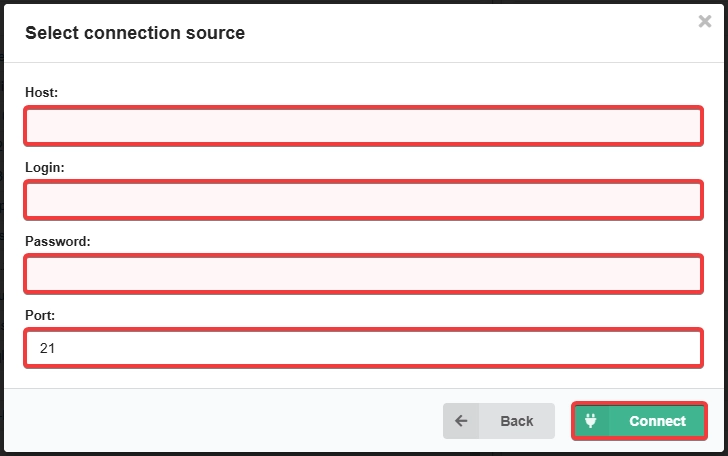Focus the Host input field
Viewport: 728px width, 456px height.
coord(364,126)
